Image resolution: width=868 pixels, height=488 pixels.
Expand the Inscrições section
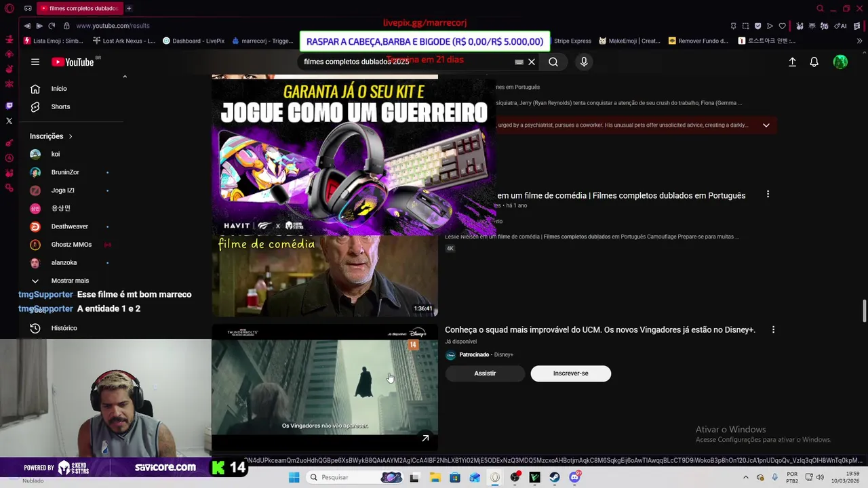51,136
